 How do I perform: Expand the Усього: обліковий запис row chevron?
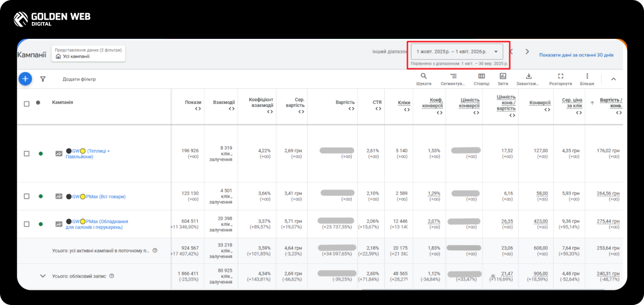click(x=42, y=277)
